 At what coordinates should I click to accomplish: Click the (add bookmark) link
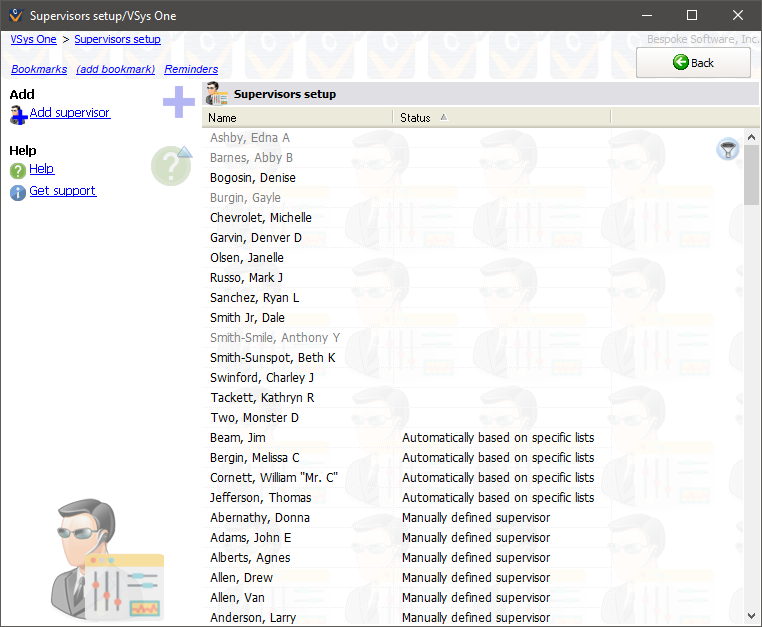pyautogui.click(x=116, y=69)
